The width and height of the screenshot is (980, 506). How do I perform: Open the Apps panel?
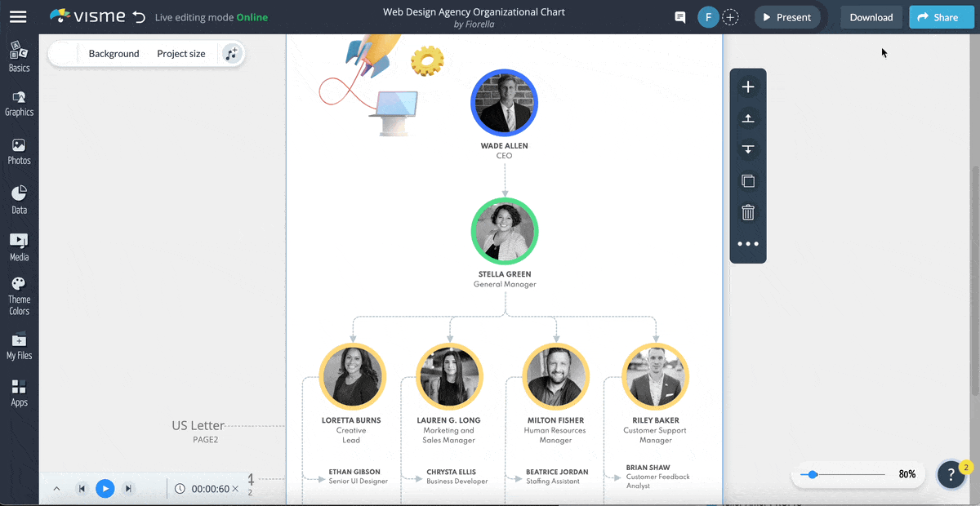pos(19,392)
